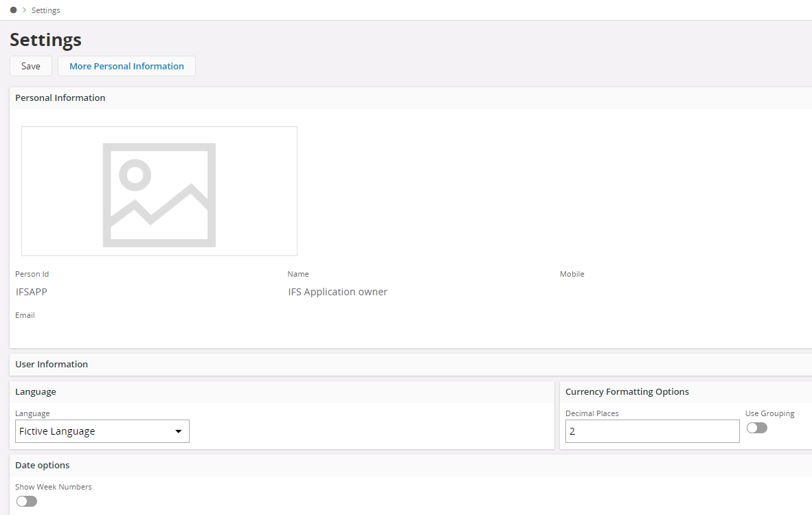Turn on Show Week Numbers toggle
Screen dimensions: 812x515
click(27, 501)
